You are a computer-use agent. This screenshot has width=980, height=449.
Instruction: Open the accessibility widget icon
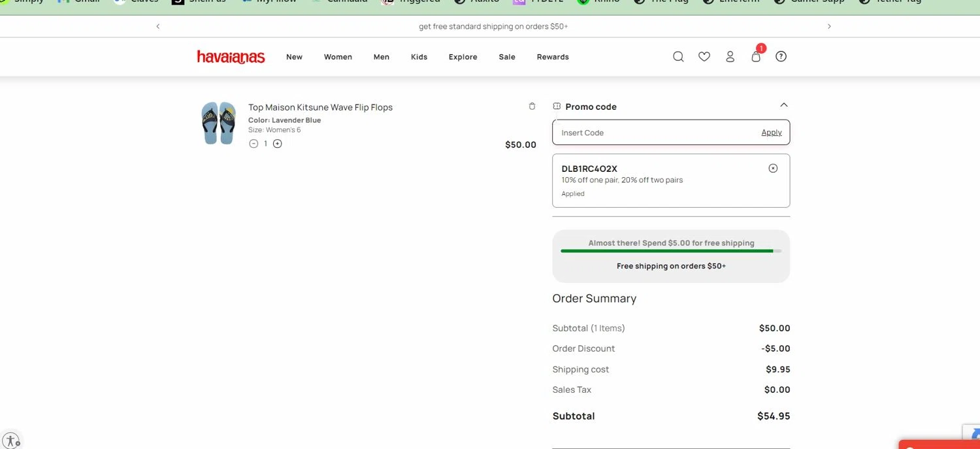(x=11, y=440)
